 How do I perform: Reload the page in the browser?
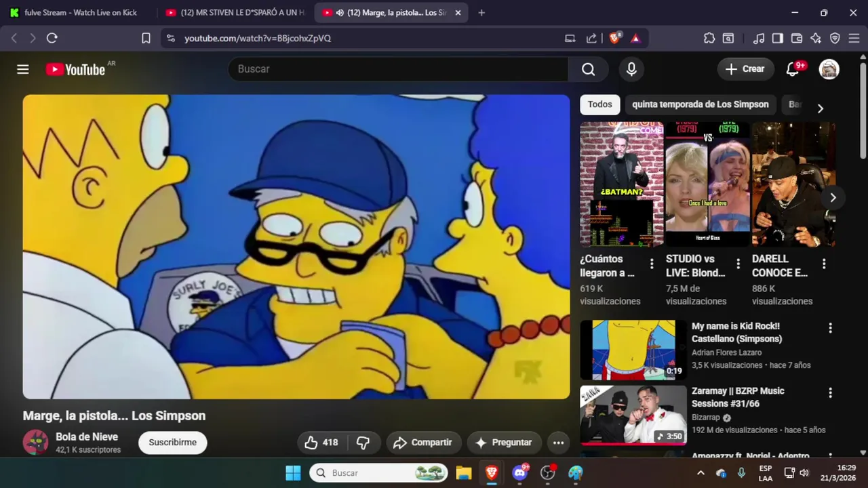point(52,39)
